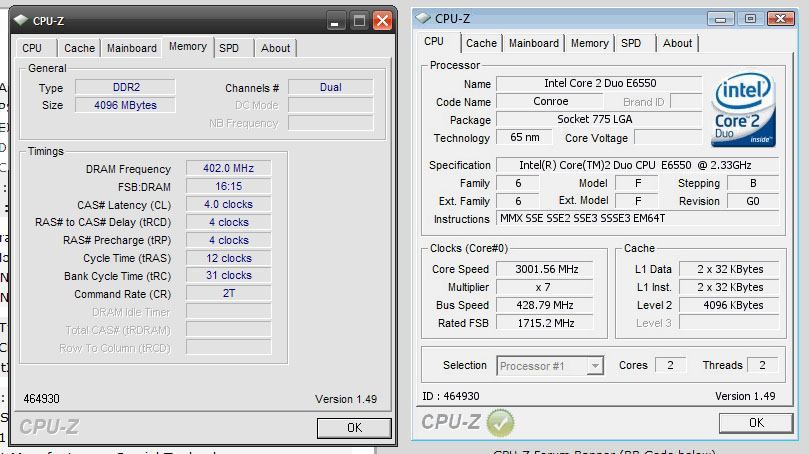The width and height of the screenshot is (809, 454).
Task: Open Cache tab in left window
Action: click(x=79, y=48)
